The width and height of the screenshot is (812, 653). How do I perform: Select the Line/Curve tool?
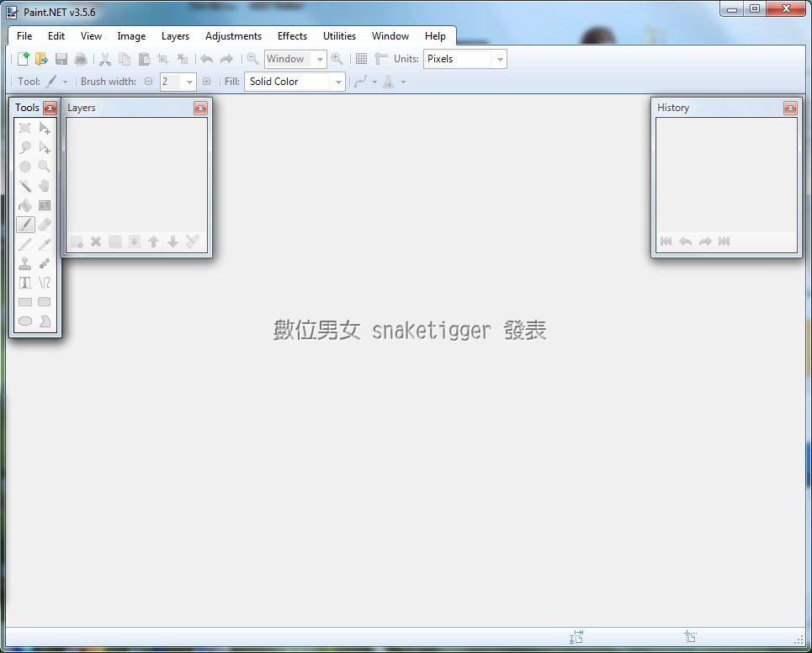coord(45,283)
